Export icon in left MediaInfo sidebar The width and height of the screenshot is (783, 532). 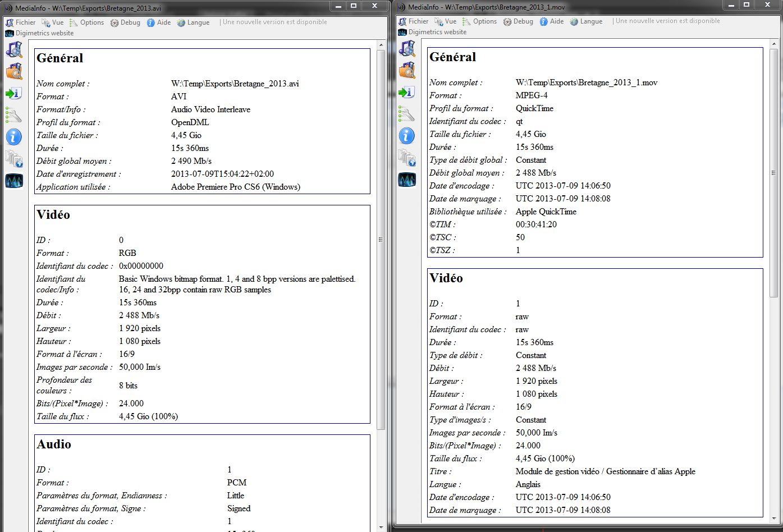pyautogui.click(x=14, y=93)
